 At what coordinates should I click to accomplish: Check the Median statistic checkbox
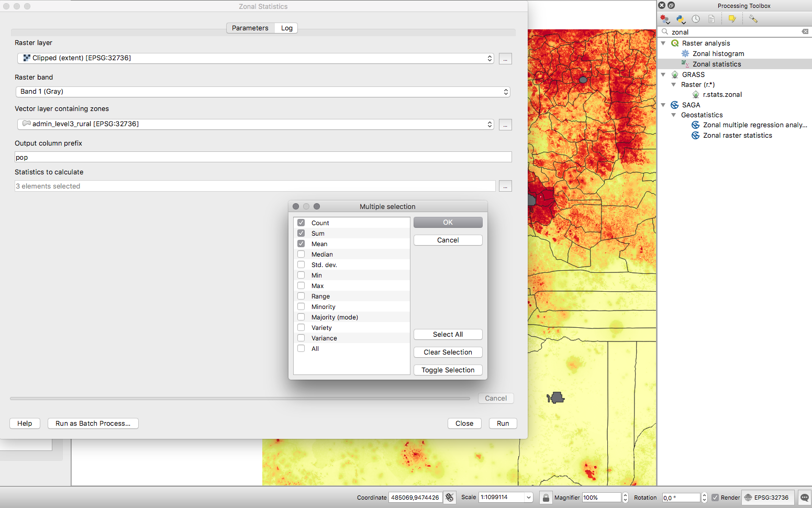point(301,254)
